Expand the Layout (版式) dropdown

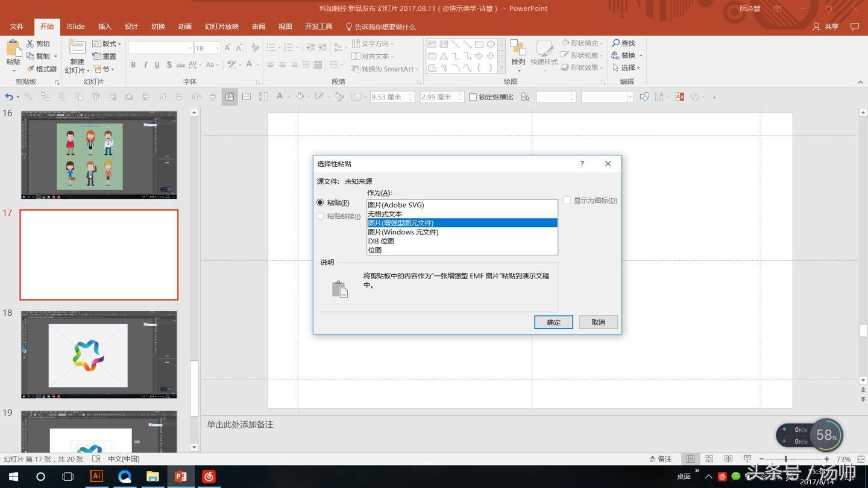click(106, 43)
